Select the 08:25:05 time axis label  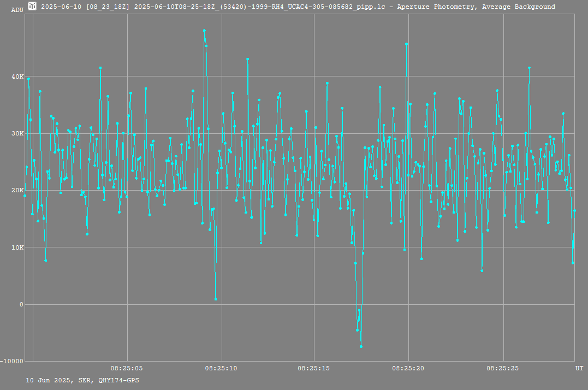point(127,368)
